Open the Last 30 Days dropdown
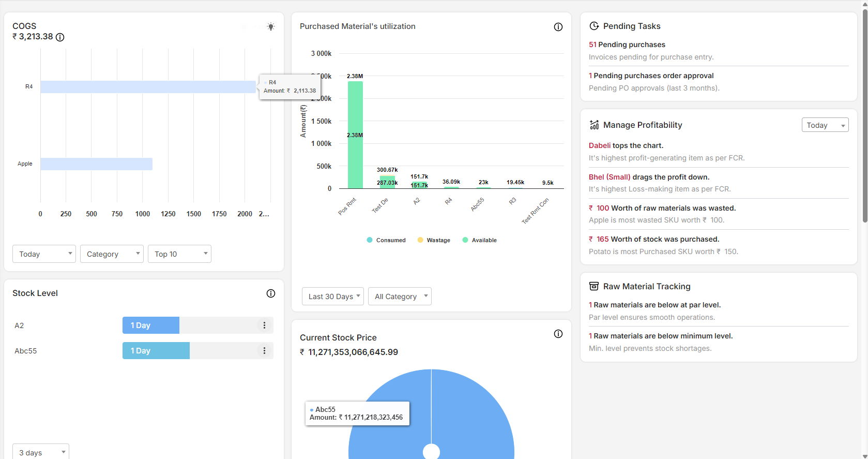This screenshot has height=459, width=868. point(333,297)
